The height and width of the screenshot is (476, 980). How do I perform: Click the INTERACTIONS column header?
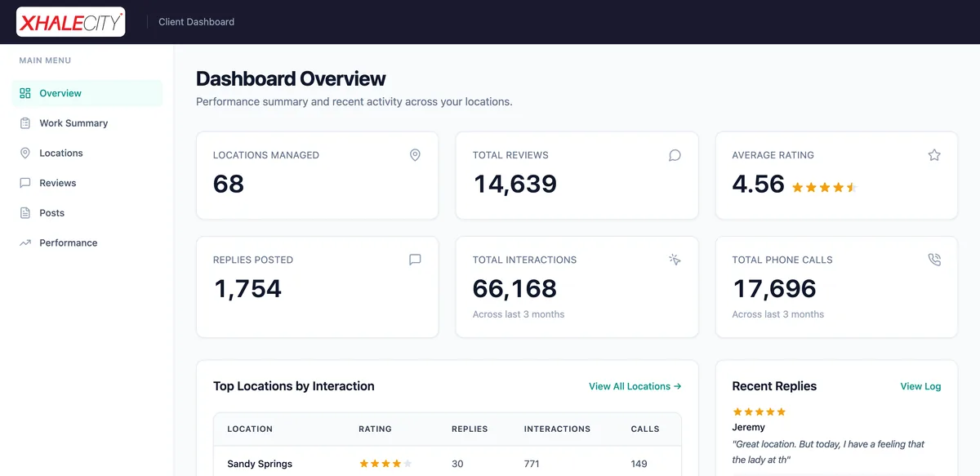pos(557,429)
